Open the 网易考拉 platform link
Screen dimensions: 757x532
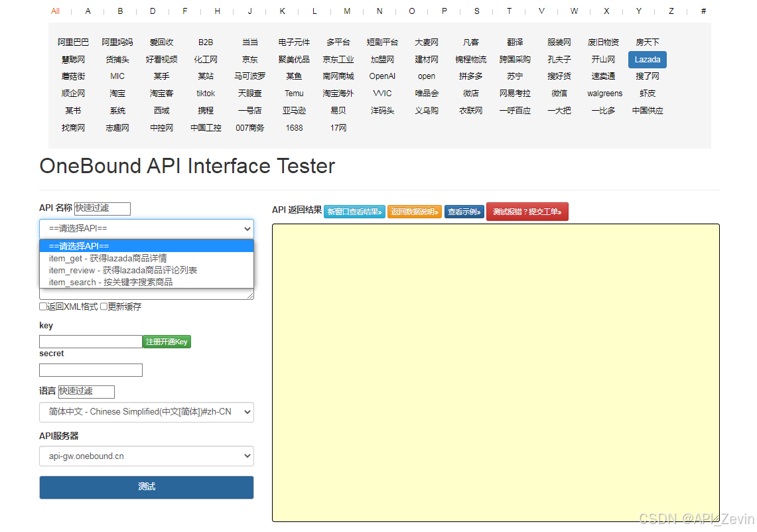tap(515, 94)
